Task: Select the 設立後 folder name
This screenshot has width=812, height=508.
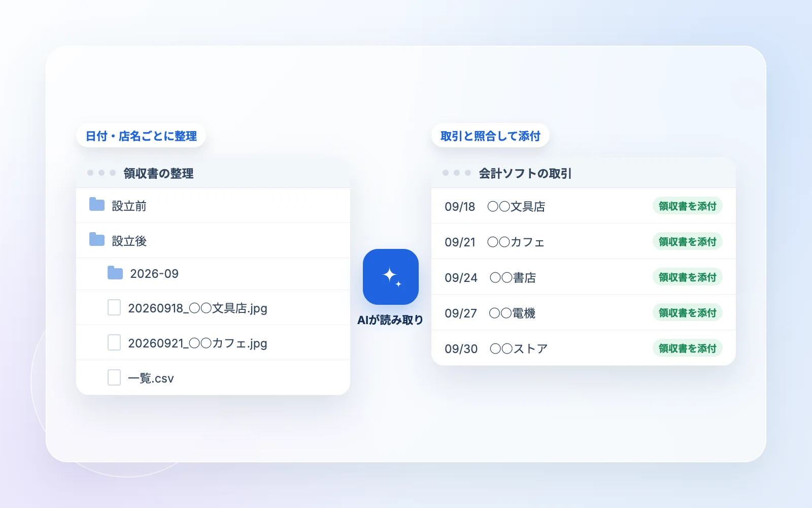Action: (x=129, y=241)
